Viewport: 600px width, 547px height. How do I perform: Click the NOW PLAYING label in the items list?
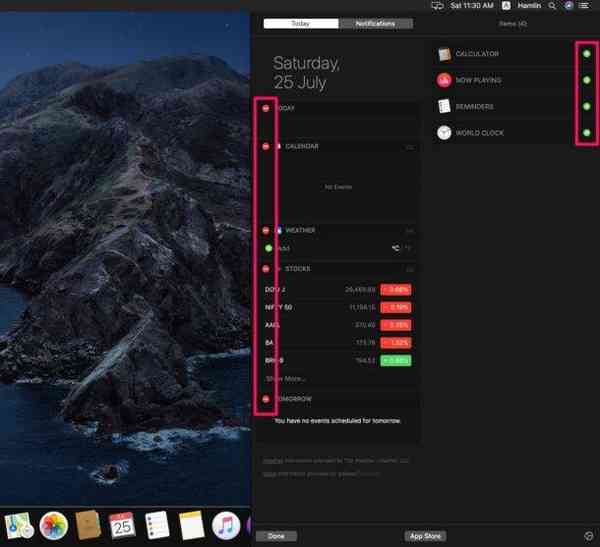[478, 80]
